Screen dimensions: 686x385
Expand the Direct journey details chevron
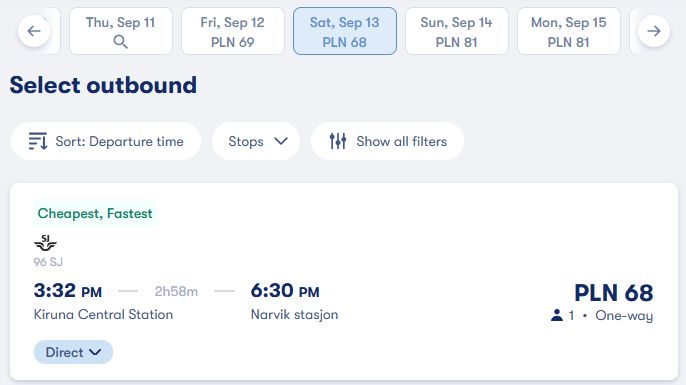click(95, 352)
